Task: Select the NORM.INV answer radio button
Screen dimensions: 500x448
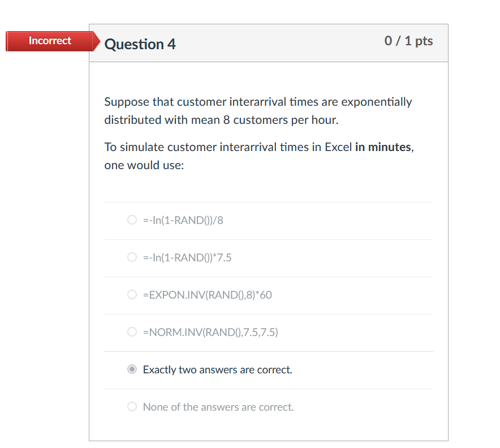Action: (132, 332)
